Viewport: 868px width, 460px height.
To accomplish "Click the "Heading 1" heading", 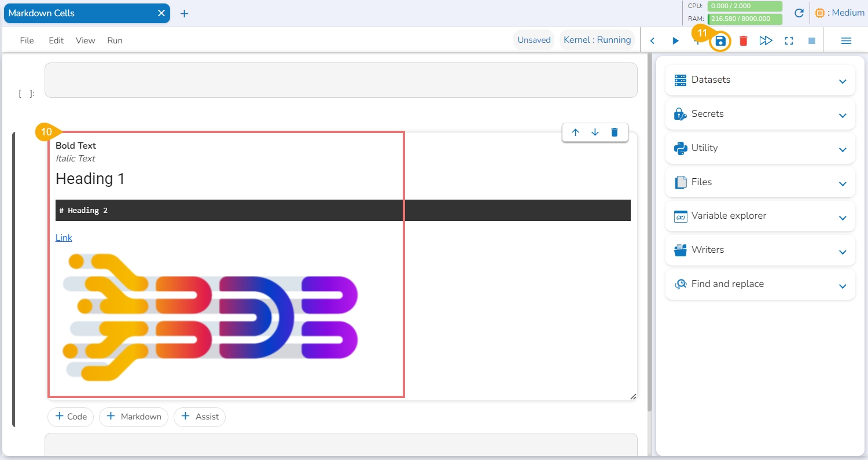I will tap(90, 179).
